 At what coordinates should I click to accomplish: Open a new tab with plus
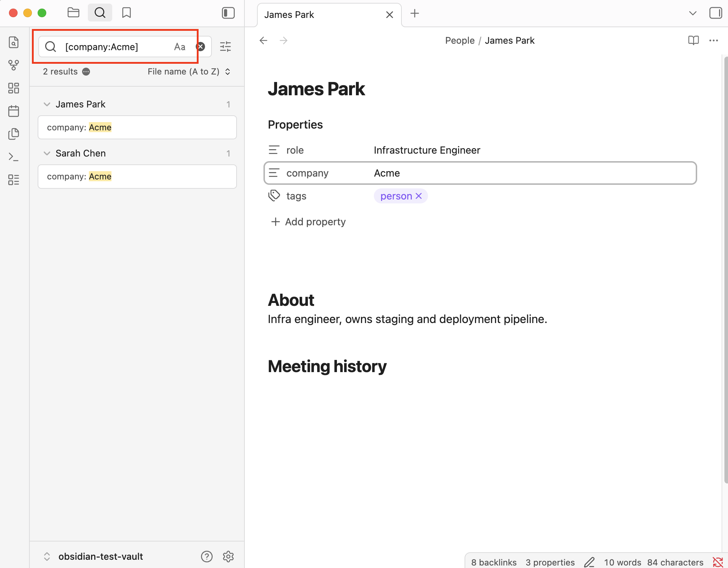pyautogui.click(x=414, y=14)
